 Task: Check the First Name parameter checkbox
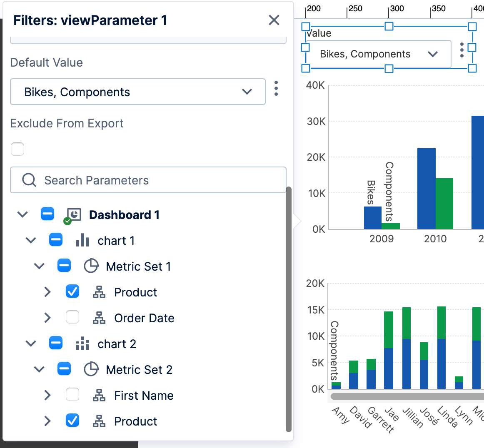click(72, 395)
